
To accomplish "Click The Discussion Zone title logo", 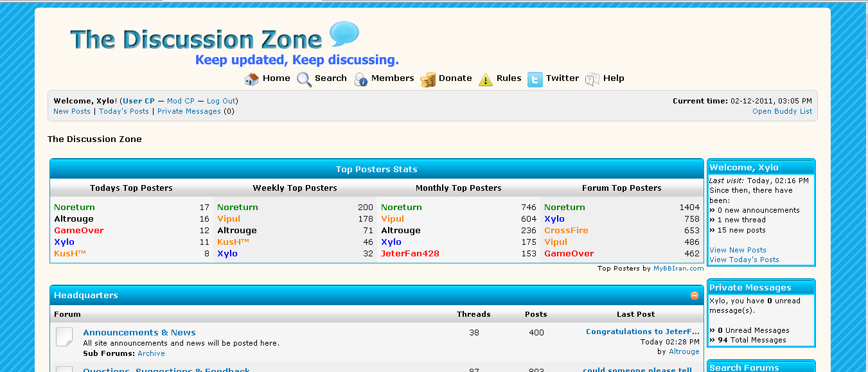I will tap(196, 39).
